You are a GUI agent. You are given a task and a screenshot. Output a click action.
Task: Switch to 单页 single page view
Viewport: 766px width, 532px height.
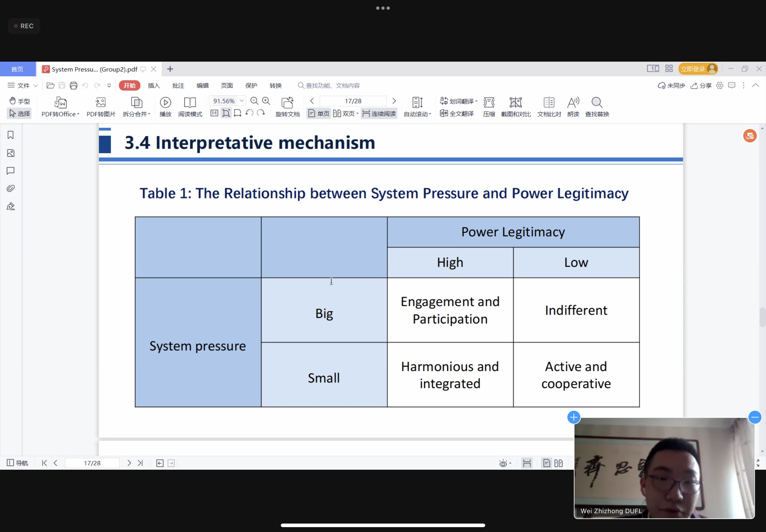click(319, 114)
